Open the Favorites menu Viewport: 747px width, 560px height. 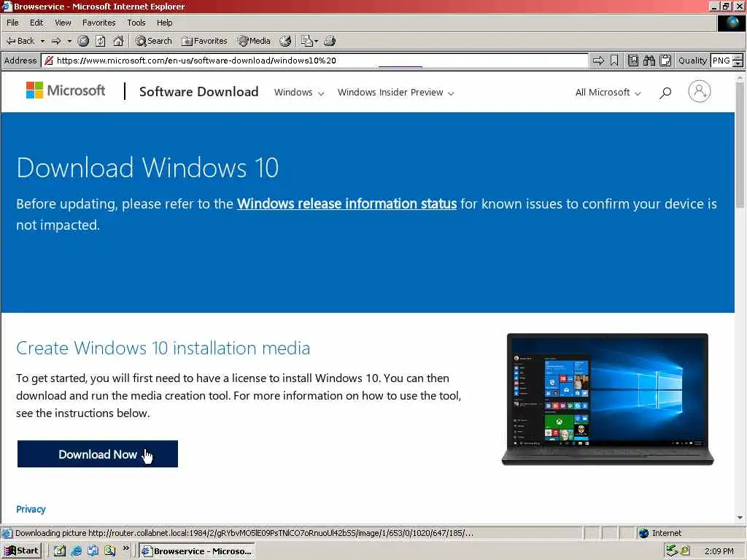tap(98, 23)
